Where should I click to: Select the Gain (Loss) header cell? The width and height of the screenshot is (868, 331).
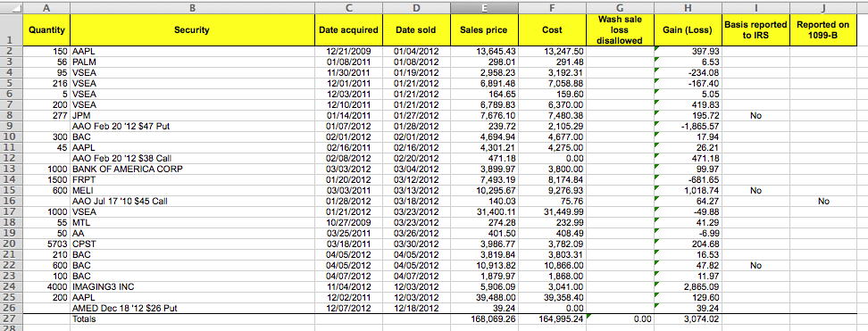[x=688, y=30]
